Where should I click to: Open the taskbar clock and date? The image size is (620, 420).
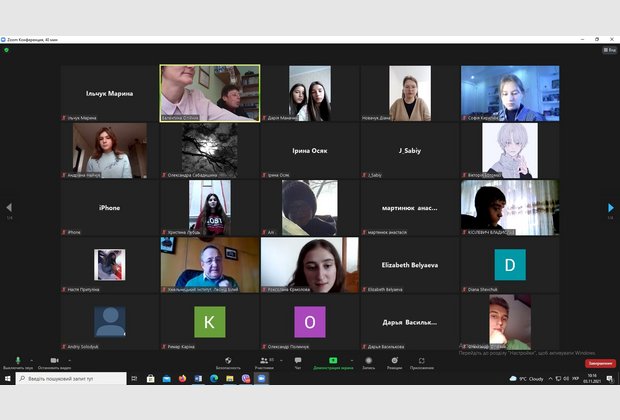(592, 378)
